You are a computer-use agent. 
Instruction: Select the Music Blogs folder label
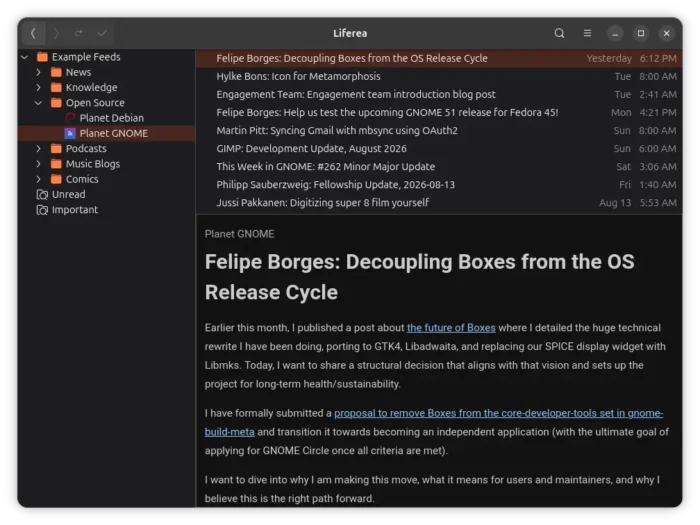(x=93, y=164)
